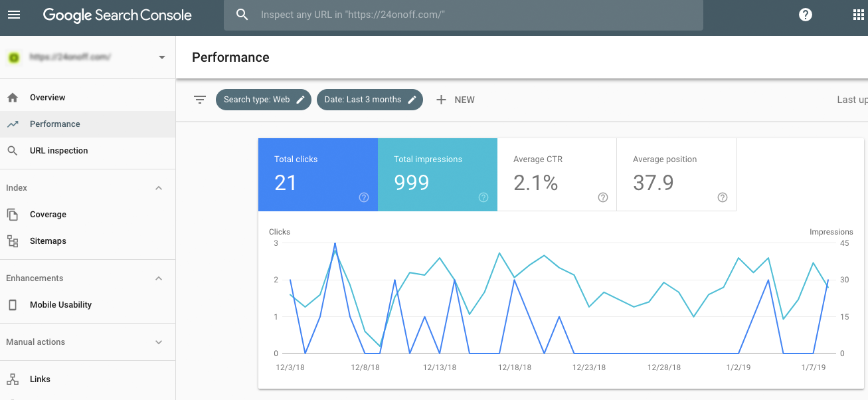Toggle the Total clicks metric card
Image resolution: width=868 pixels, height=400 pixels.
point(318,175)
